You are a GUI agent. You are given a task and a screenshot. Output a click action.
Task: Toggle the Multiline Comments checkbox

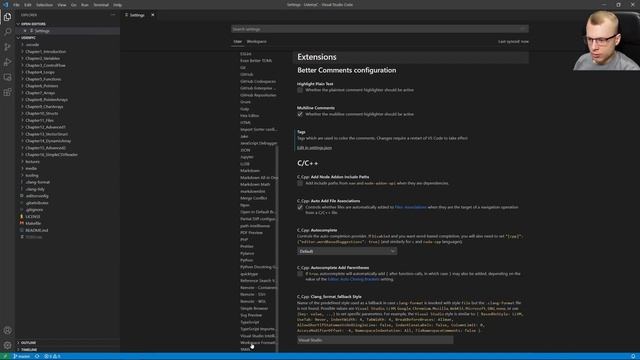pos(300,114)
